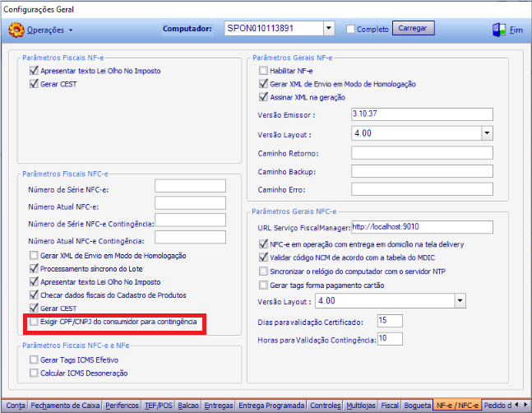
Task: Switch to the Pedido tab
Action: pyautogui.click(x=497, y=406)
